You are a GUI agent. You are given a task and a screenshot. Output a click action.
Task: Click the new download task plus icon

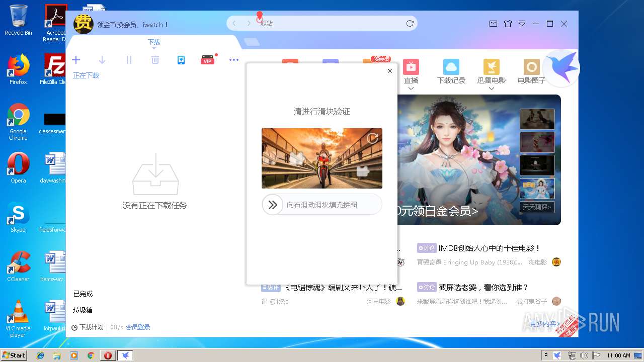76,60
